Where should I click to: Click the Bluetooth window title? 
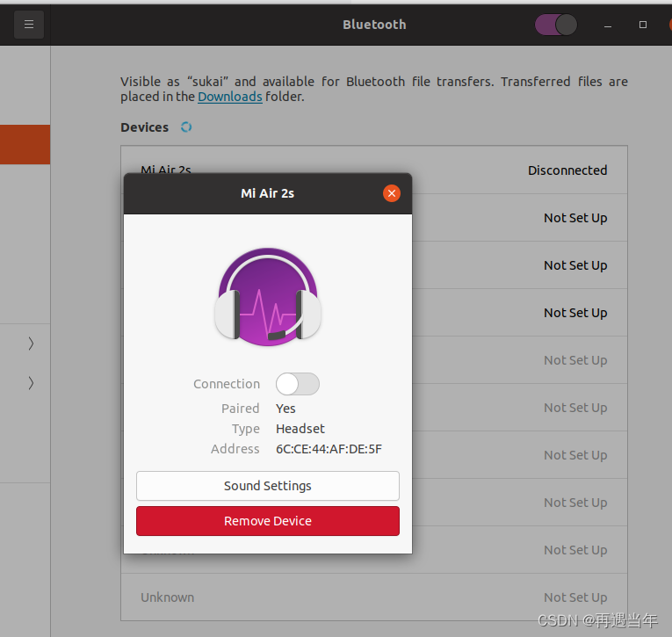click(x=374, y=25)
